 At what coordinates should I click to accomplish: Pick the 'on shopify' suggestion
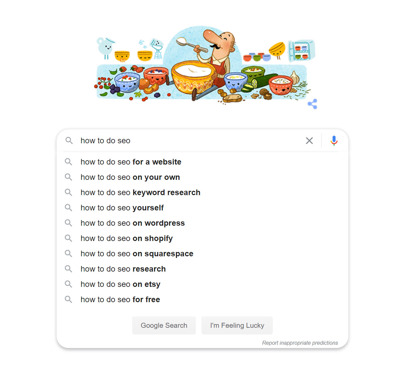tap(203, 238)
